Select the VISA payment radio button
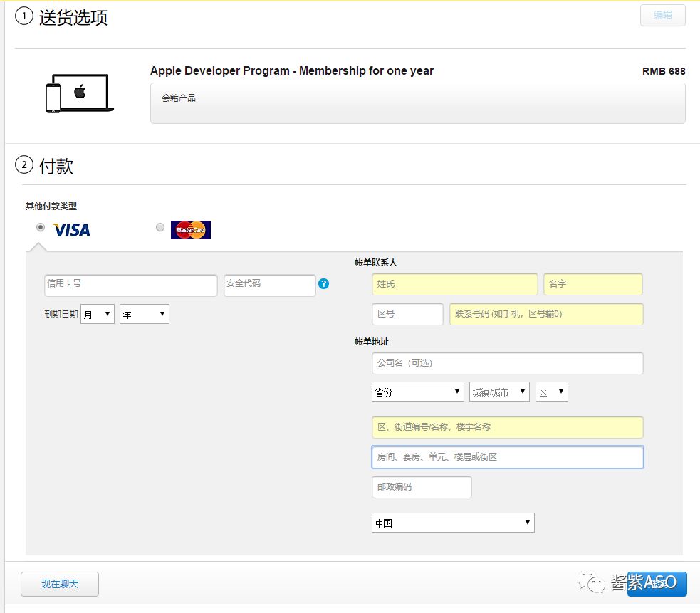The image size is (700, 613). coord(41,227)
